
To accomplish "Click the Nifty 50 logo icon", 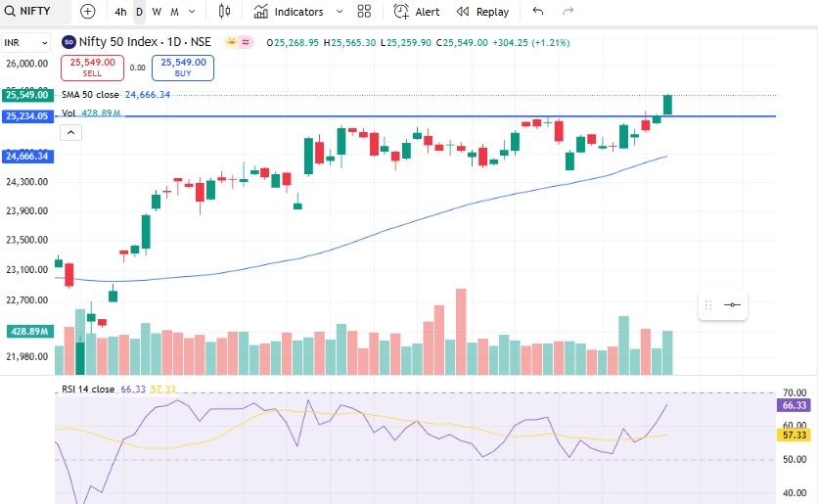I will click(68, 42).
